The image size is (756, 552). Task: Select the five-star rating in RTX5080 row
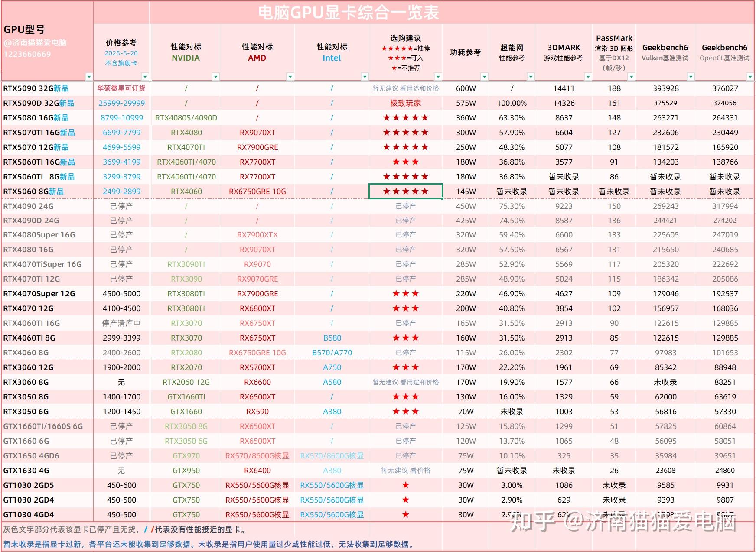pos(405,118)
